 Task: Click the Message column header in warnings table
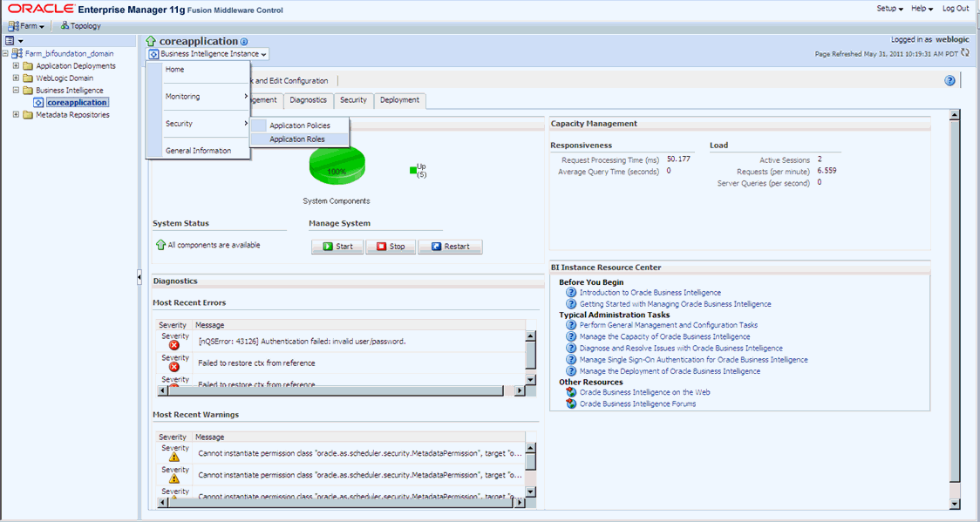click(x=359, y=437)
